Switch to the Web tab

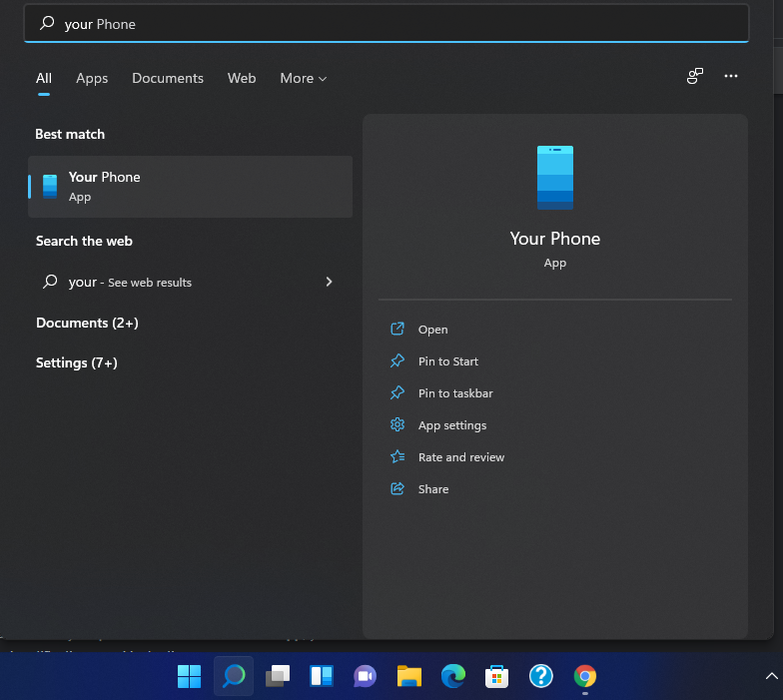pos(242,78)
